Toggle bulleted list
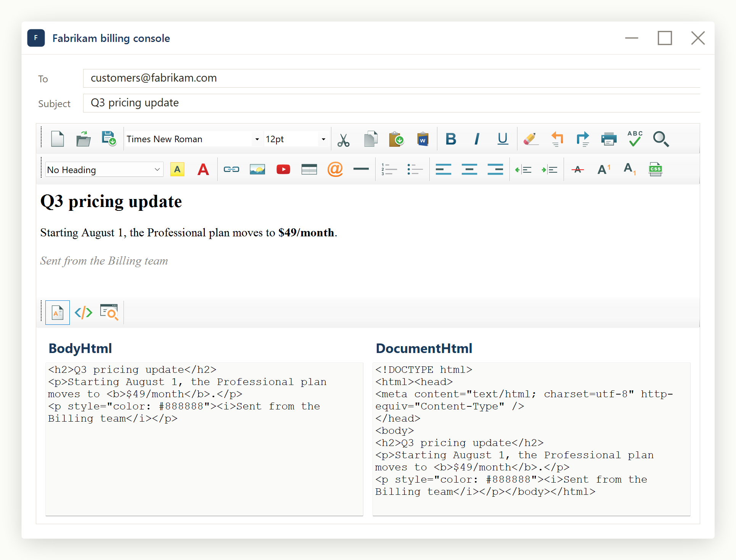The width and height of the screenshot is (736, 560). tap(415, 170)
